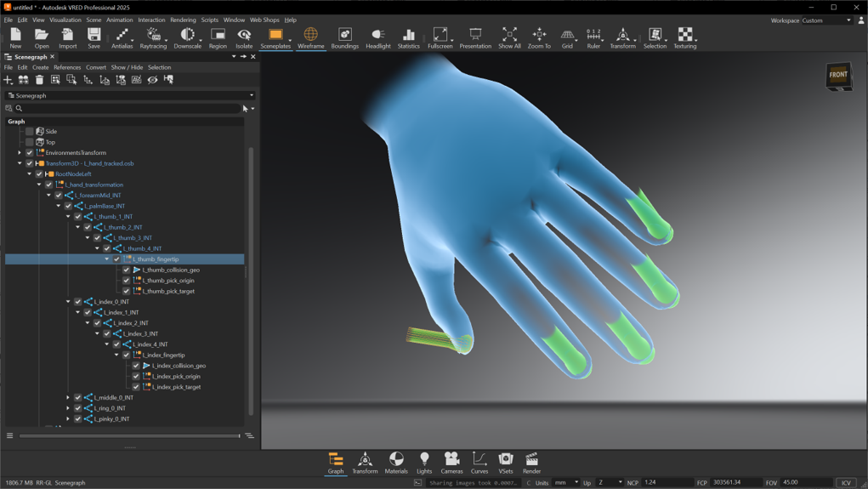This screenshot has width=868, height=489.
Task: Uncheck L_pinky_0_INT checkbox
Action: click(78, 419)
